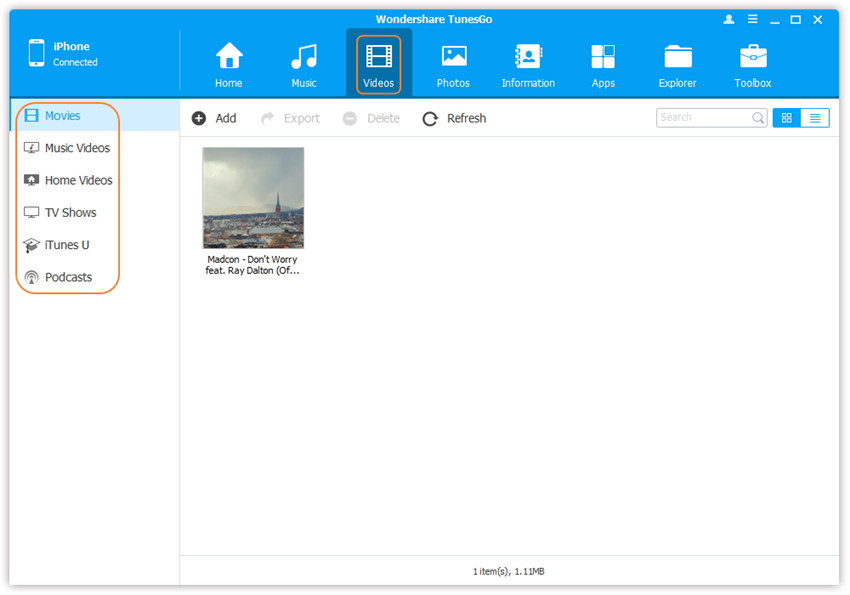
Task: Select Music Videos in sidebar
Action: pos(77,148)
